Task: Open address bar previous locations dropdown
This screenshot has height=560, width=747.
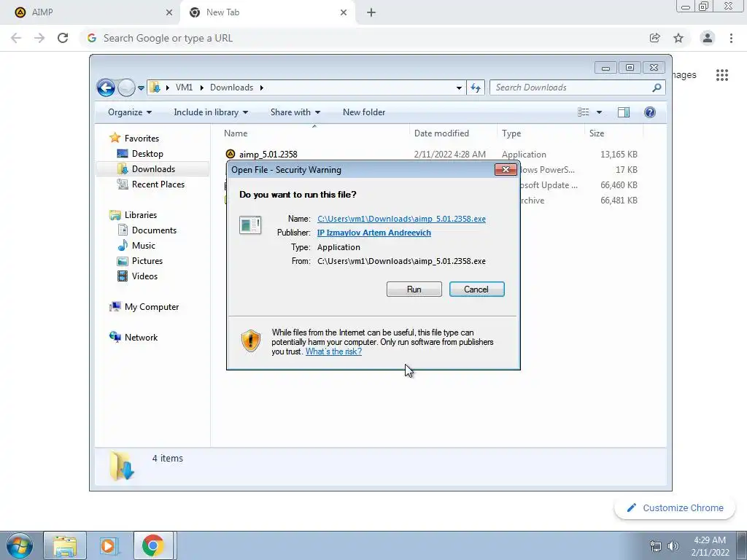Action: coord(459,87)
